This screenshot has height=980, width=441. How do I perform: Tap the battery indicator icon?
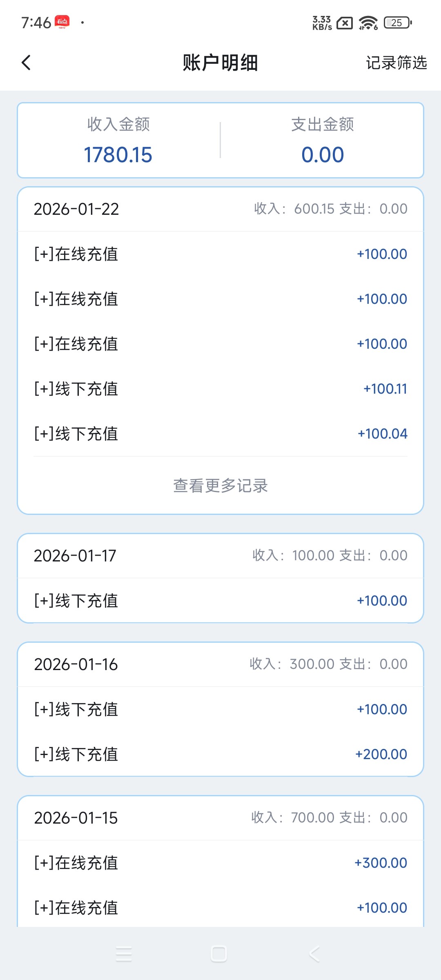click(398, 23)
